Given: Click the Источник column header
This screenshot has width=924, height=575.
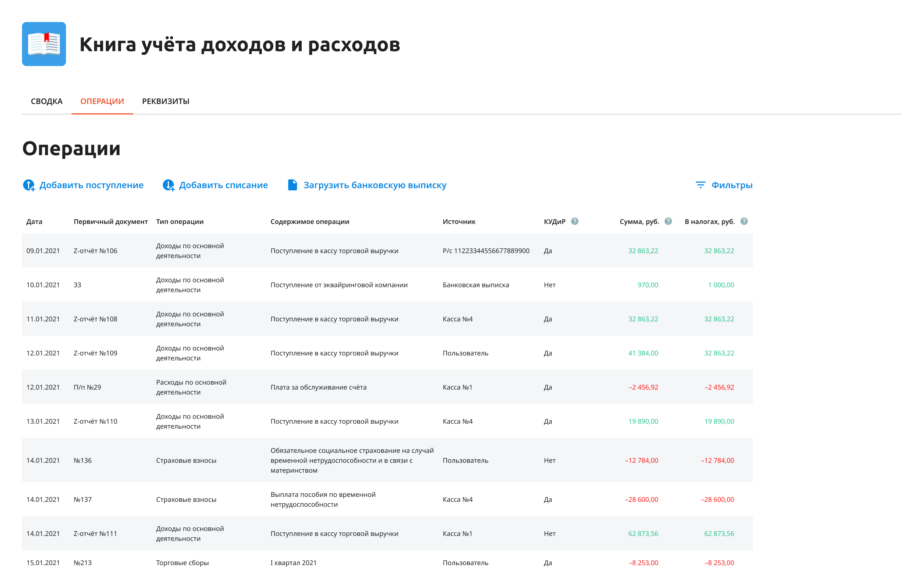Looking at the screenshot, I should click(x=459, y=222).
